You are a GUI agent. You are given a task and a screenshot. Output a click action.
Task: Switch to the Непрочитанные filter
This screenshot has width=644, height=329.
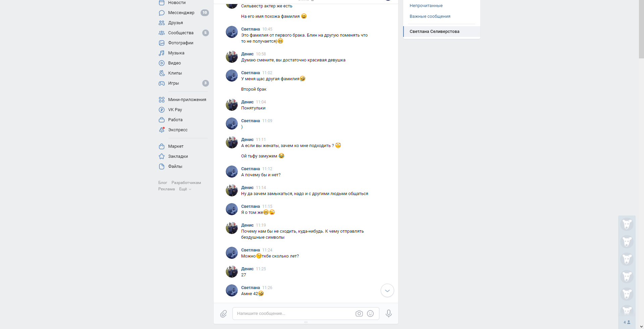(426, 6)
